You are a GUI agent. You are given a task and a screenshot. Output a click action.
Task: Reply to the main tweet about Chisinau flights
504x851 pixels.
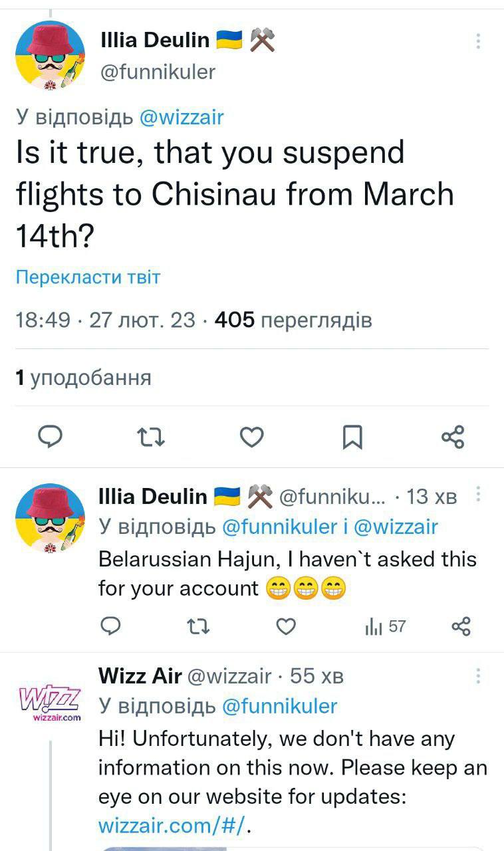tap(49, 437)
